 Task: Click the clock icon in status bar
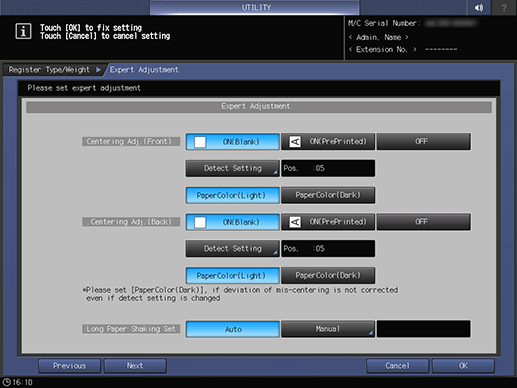(x=6, y=382)
